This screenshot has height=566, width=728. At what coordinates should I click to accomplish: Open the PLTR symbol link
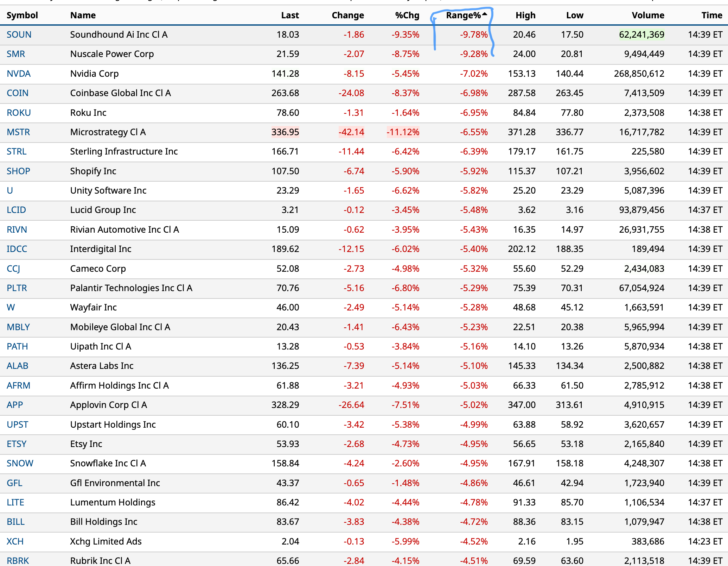(x=17, y=288)
